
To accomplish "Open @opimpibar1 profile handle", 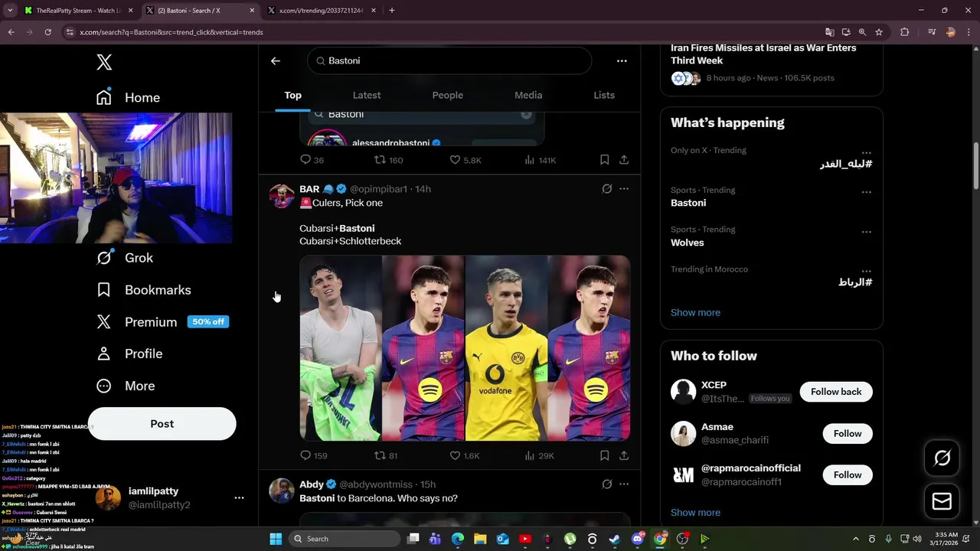I will tap(379, 189).
